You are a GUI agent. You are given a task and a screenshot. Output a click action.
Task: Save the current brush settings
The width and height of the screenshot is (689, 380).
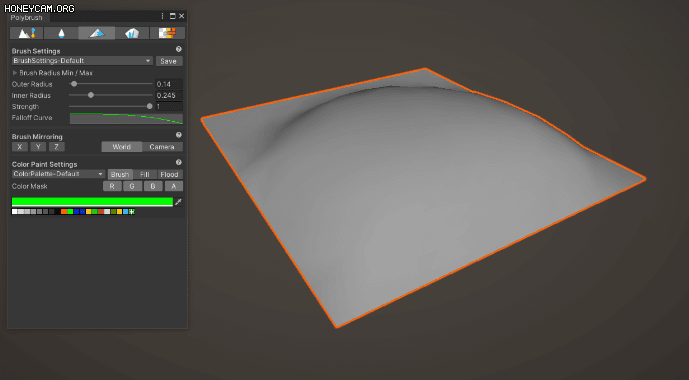169,61
